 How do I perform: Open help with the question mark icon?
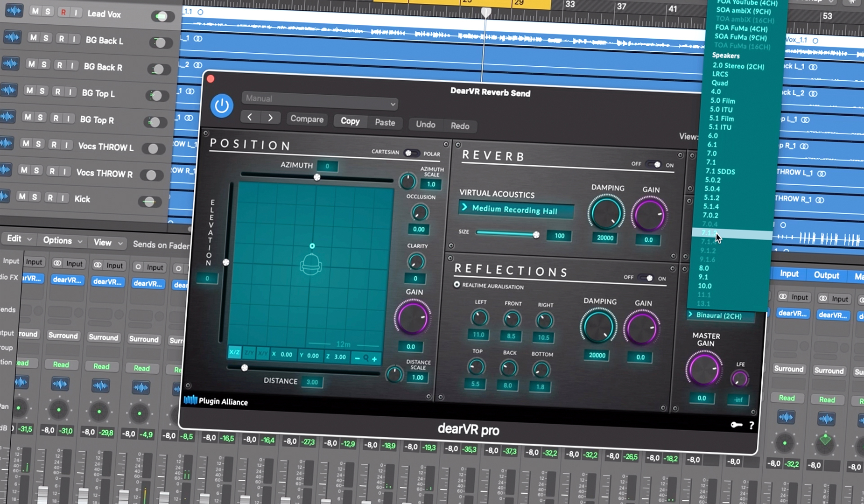click(x=751, y=426)
